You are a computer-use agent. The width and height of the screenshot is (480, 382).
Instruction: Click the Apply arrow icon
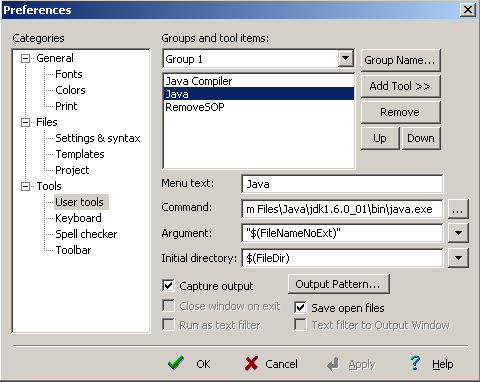click(x=333, y=364)
